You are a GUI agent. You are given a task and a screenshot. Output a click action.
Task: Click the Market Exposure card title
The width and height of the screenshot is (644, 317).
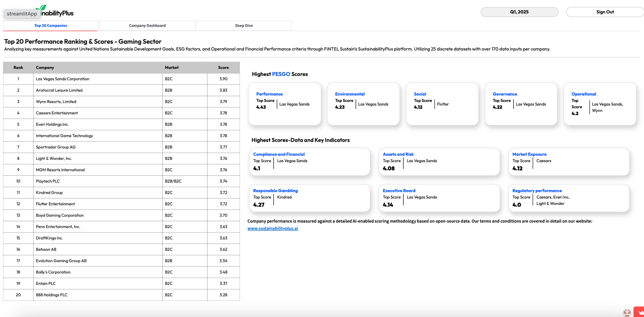(x=529, y=154)
